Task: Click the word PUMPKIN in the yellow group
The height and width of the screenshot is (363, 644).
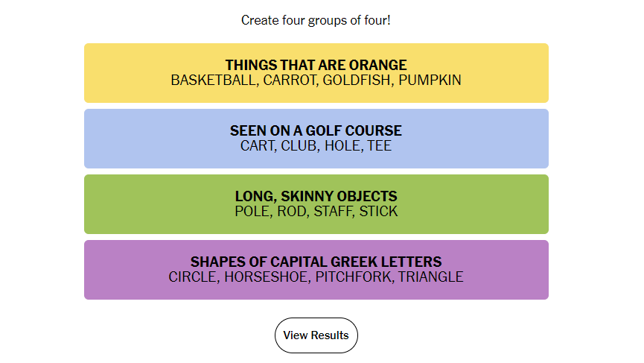Action: [x=430, y=81]
